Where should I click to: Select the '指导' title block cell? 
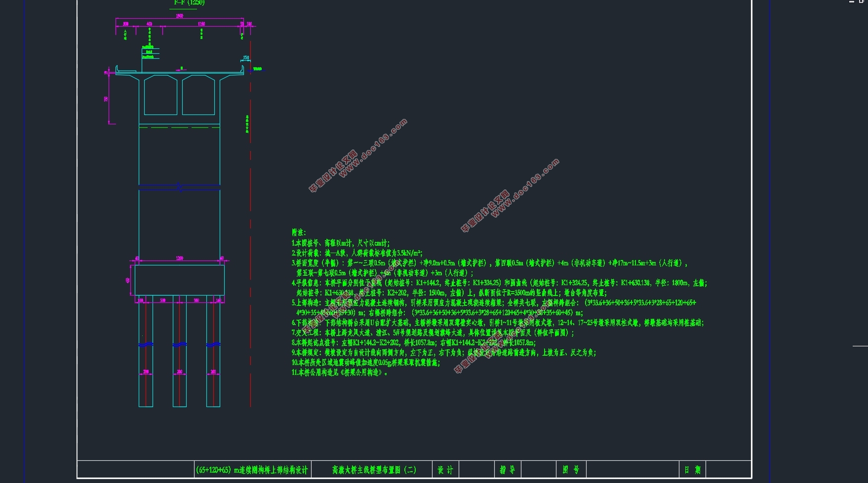click(x=508, y=470)
